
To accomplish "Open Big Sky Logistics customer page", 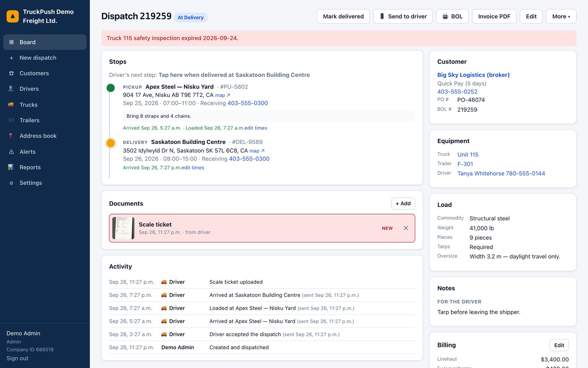I will point(473,75).
